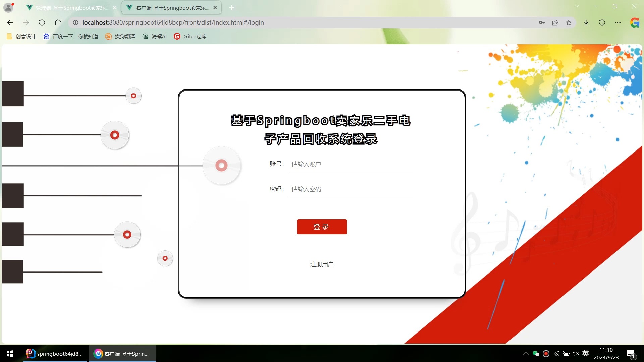
Task: Open the 创意设计 bookmark folder
Action: (x=21, y=36)
